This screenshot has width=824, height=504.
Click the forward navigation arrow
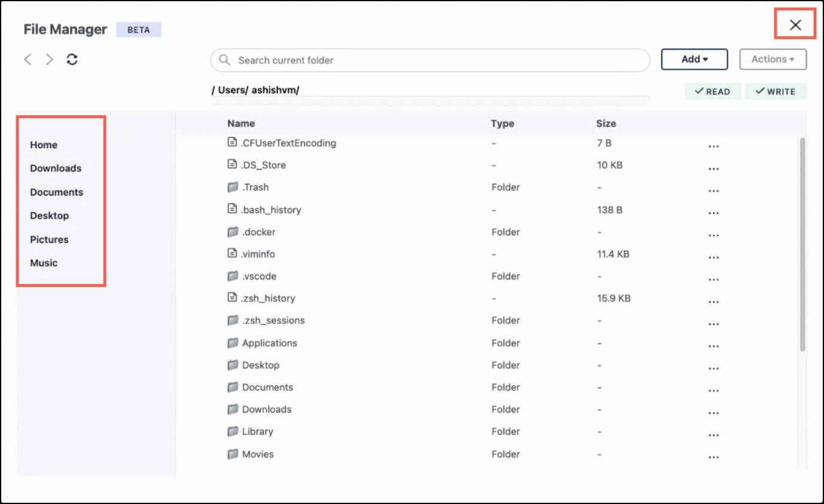pyautogui.click(x=50, y=59)
